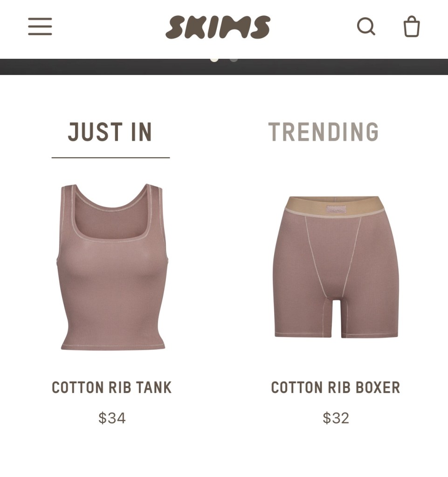Image resolution: width=448 pixels, height=477 pixels.
Task: Click the tan waistband of the boxer
Action: click(334, 206)
